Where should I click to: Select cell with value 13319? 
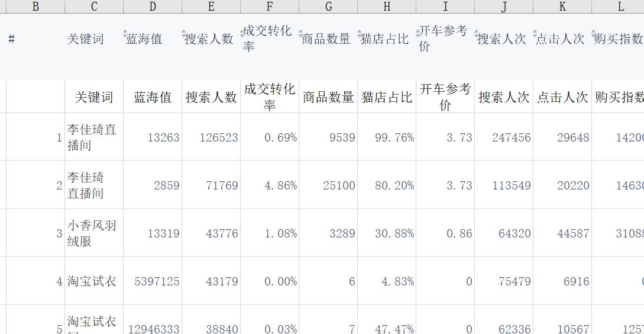153,233
